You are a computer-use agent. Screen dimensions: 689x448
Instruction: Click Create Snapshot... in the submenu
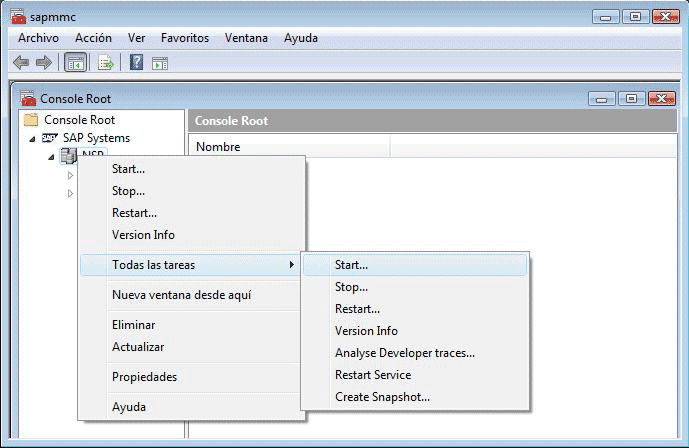tap(382, 397)
